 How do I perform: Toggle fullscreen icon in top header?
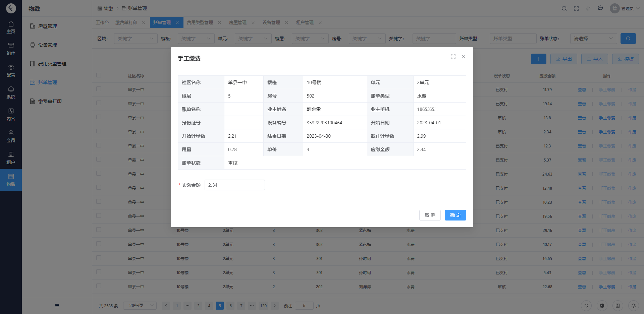pos(576,8)
